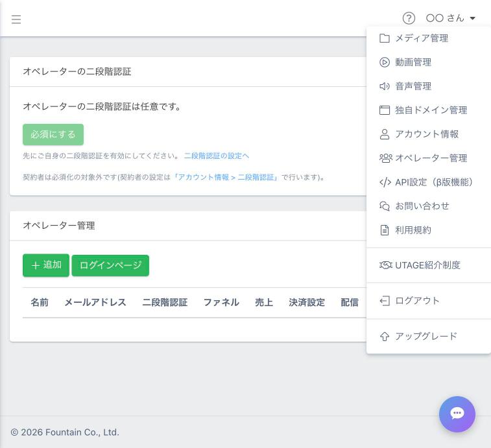491x448 pixels.
Task: Open the hamburger sidebar menu
Action: click(16, 19)
